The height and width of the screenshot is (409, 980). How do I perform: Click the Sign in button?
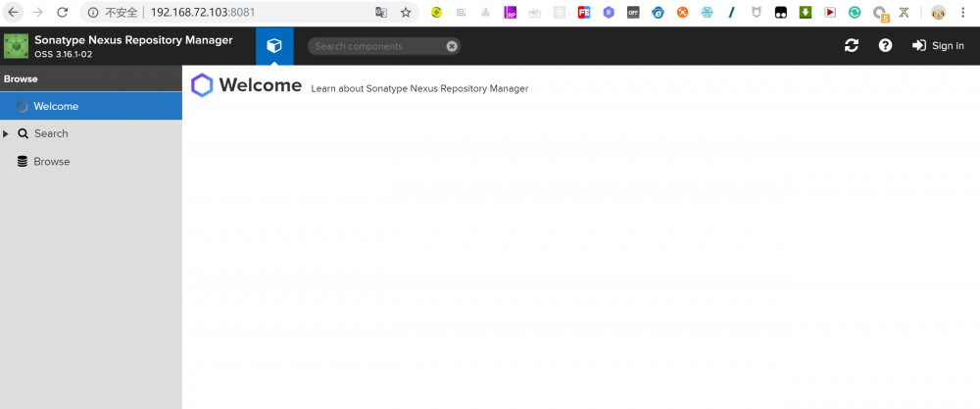[938, 46]
